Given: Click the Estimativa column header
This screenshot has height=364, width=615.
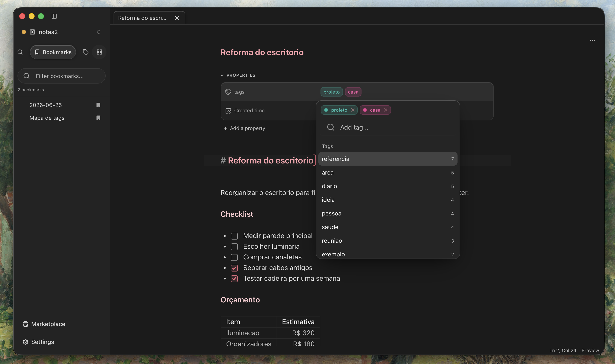Looking at the screenshot, I should (x=298, y=322).
